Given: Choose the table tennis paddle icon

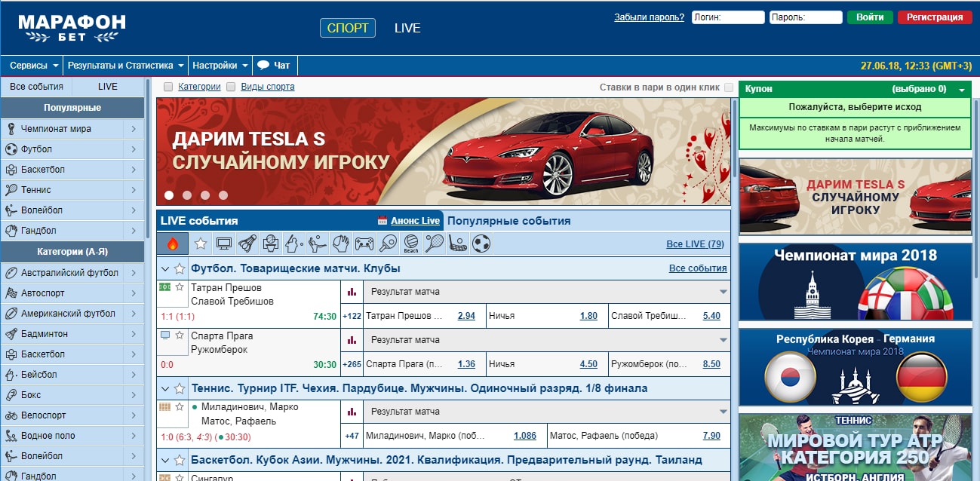Looking at the screenshot, I should pos(388,244).
